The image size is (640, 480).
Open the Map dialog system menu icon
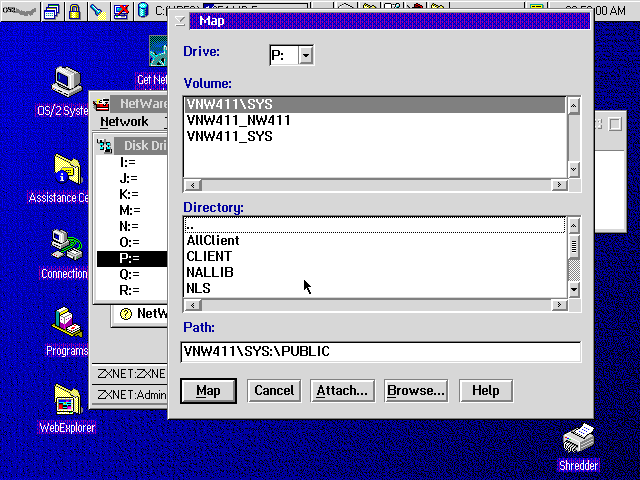click(180, 21)
